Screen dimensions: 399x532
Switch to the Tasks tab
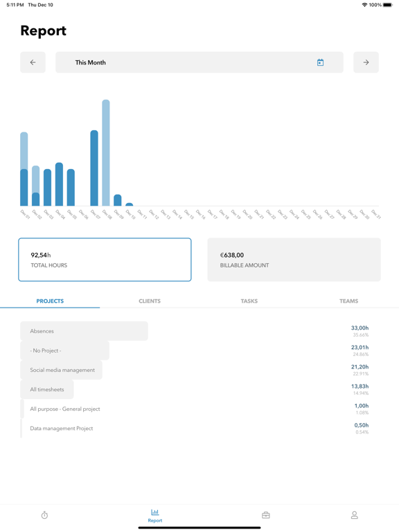tap(249, 301)
